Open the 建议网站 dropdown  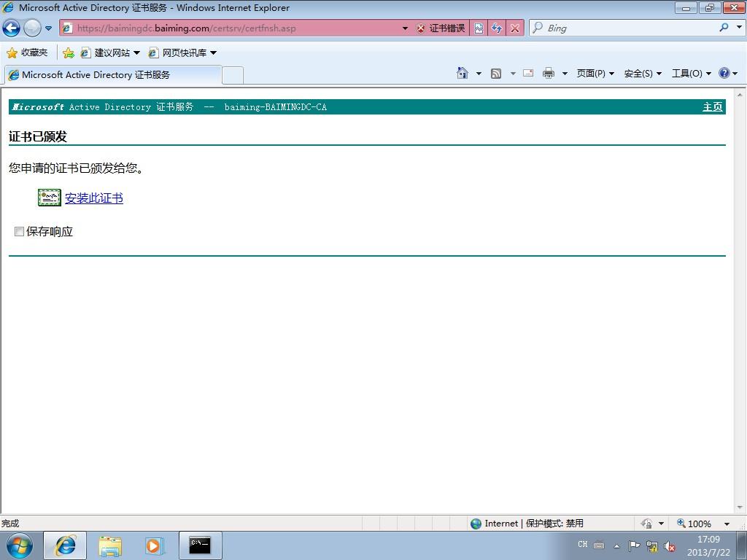tap(110, 52)
